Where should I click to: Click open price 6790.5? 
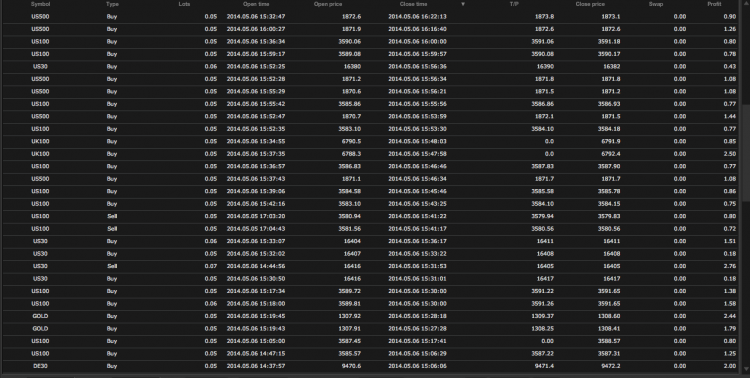click(x=352, y=141)
